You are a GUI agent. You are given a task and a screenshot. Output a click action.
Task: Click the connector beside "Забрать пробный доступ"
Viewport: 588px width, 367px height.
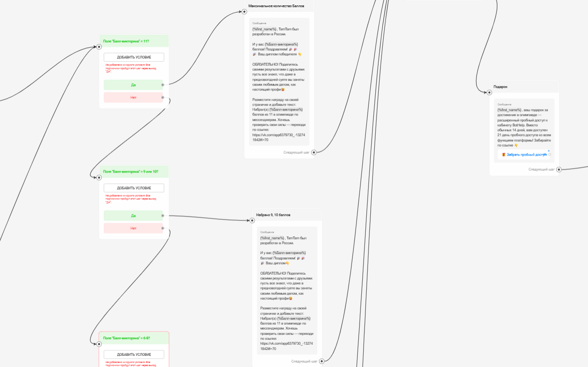(550, 155)
